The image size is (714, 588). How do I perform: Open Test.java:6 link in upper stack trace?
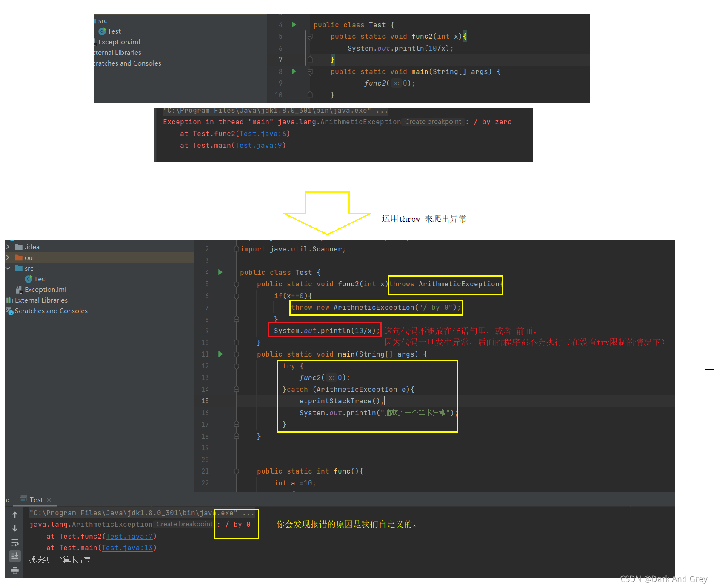tap(263, 134)
